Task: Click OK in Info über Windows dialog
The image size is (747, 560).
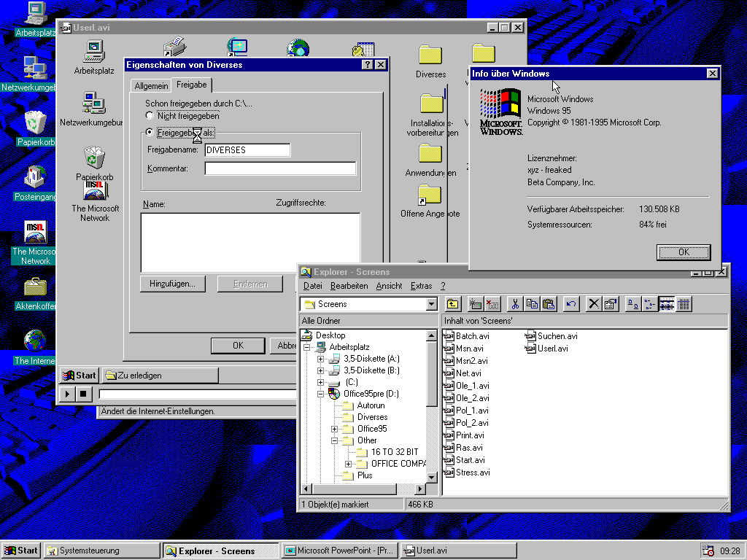Action: click(x=683, y=252)
